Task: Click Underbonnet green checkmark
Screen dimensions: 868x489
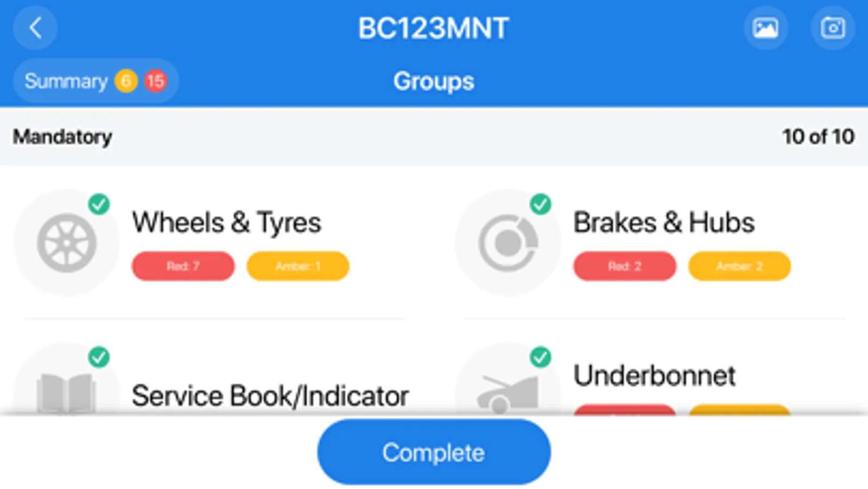Action: 540,357
